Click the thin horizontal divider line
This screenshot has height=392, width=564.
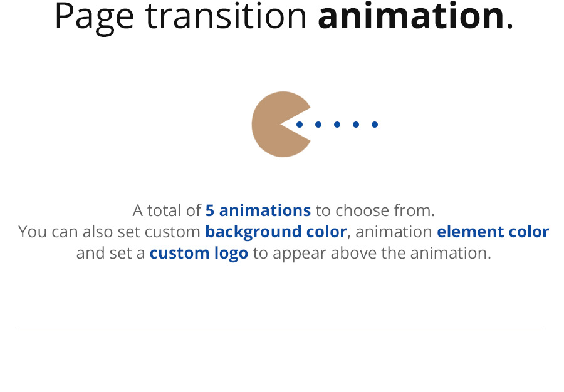point(281,329)
